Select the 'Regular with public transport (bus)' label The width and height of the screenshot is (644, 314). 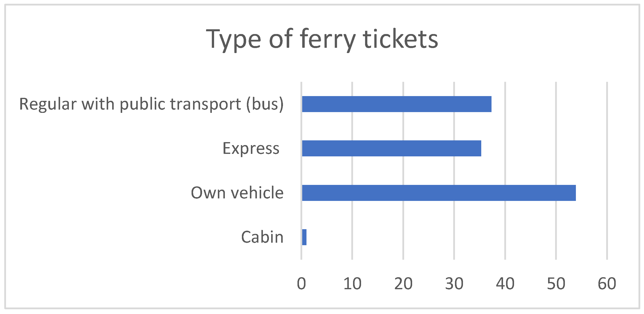click(151, 104)
